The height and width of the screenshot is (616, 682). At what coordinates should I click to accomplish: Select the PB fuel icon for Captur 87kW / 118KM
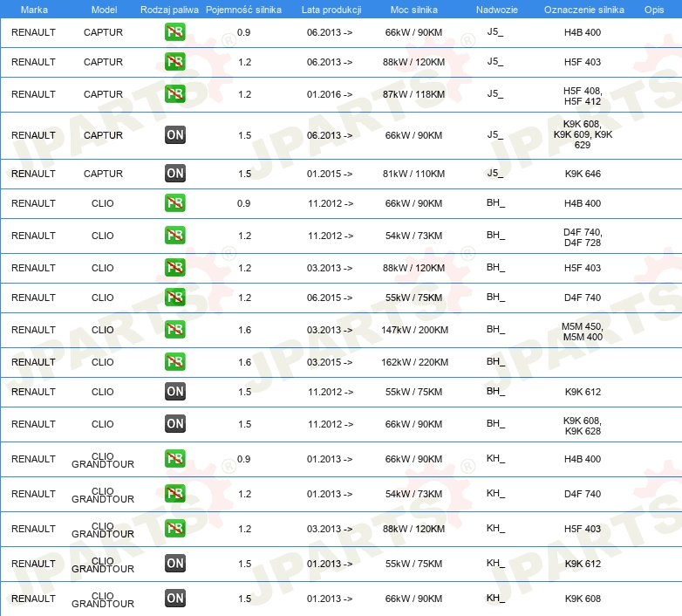point(175,94)
